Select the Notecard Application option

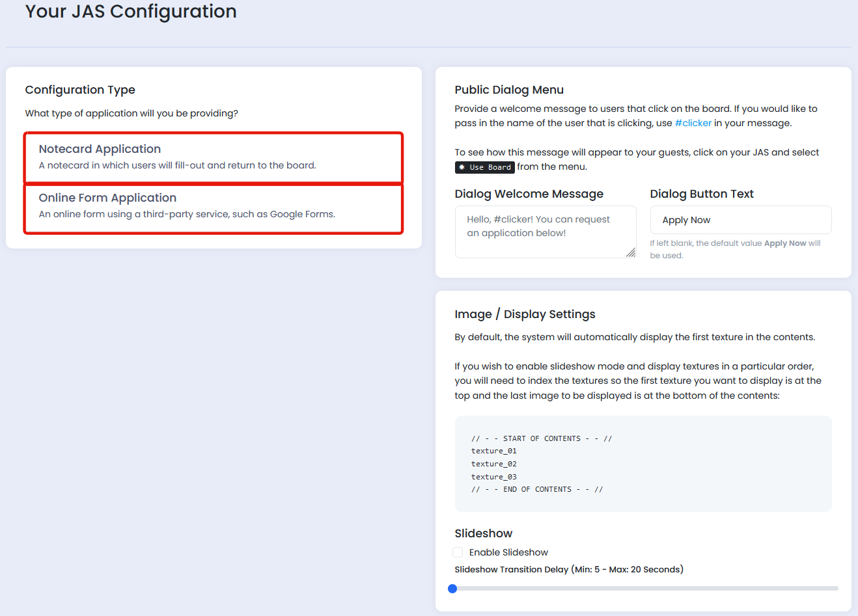[214, 157]
